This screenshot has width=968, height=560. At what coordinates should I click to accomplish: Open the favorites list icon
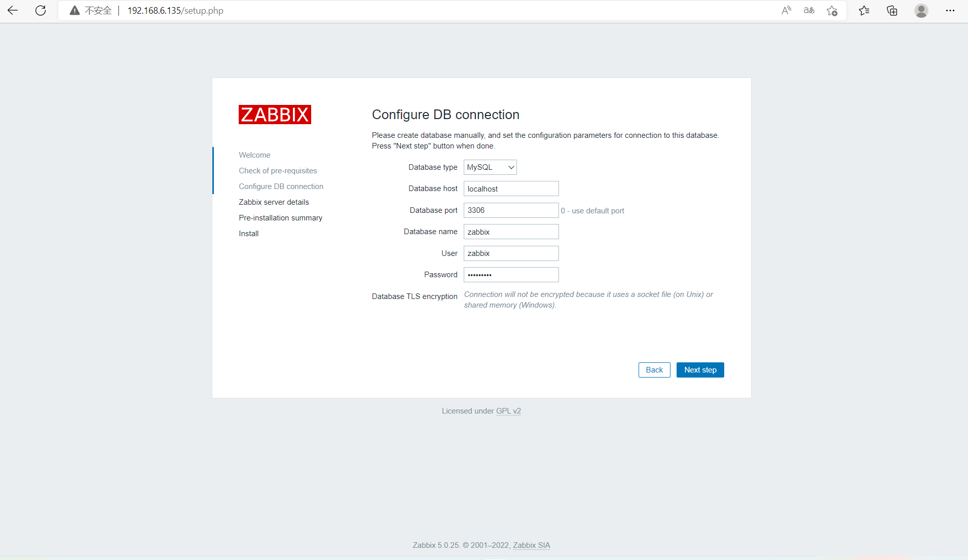tap(864, 11)
